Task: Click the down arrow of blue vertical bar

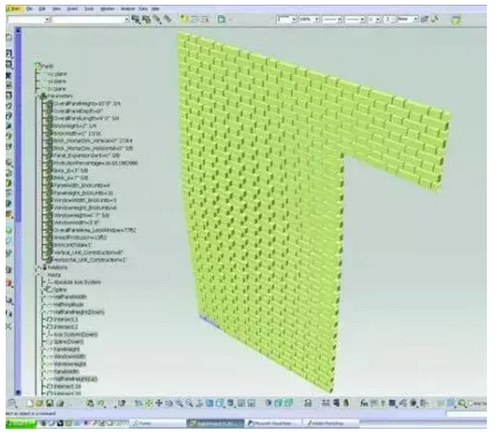Action: pos(18,392)
